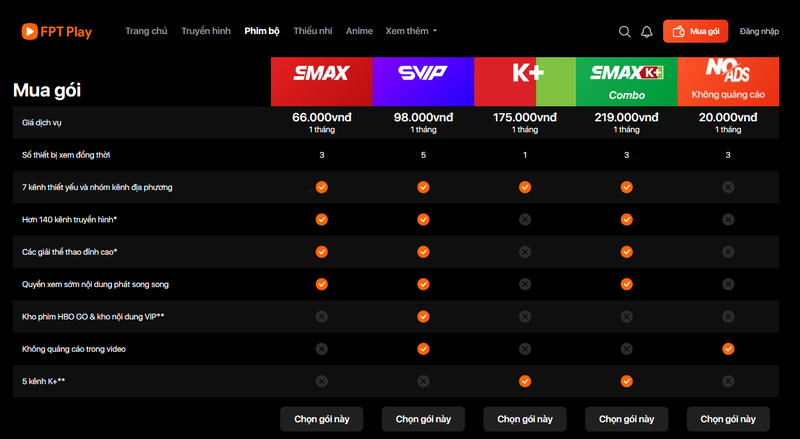800x439 pixels.
Task: Click the 219.000vnđ Combo price
Action: point(627,117)
